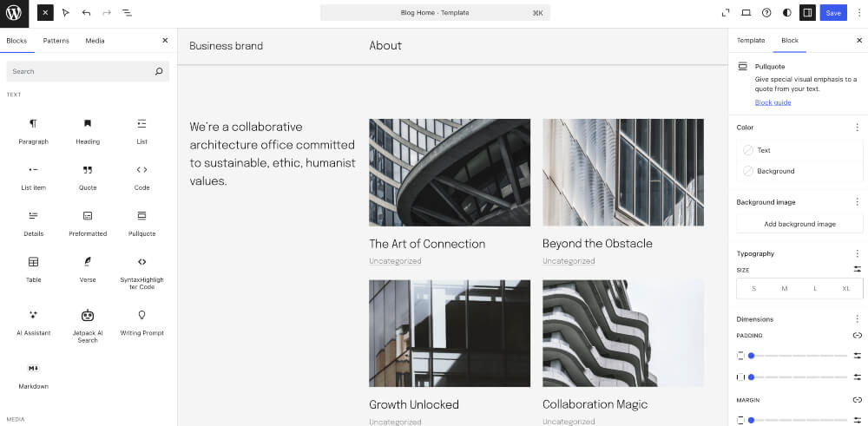The image size is (868, 426).
Task: Click the WordPress logo to leave the editor
Action: click(14, 13)
